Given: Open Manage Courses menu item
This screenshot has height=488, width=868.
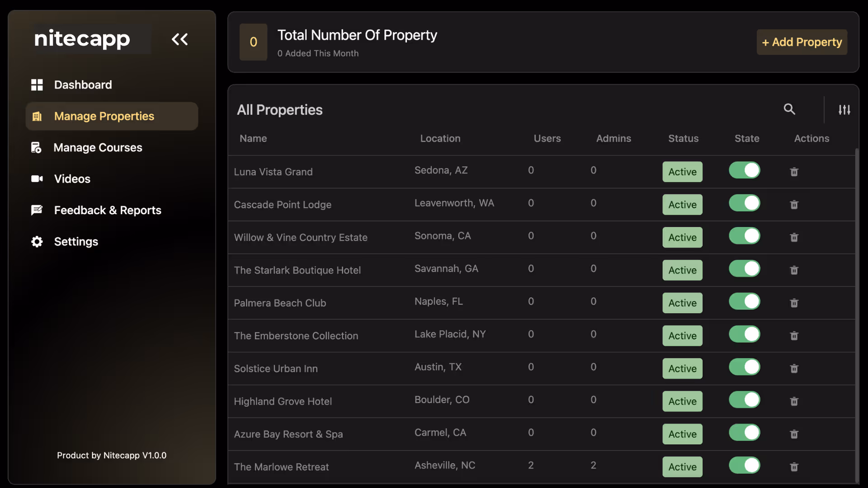Looking at the screenshot, I should click(98, 148).
